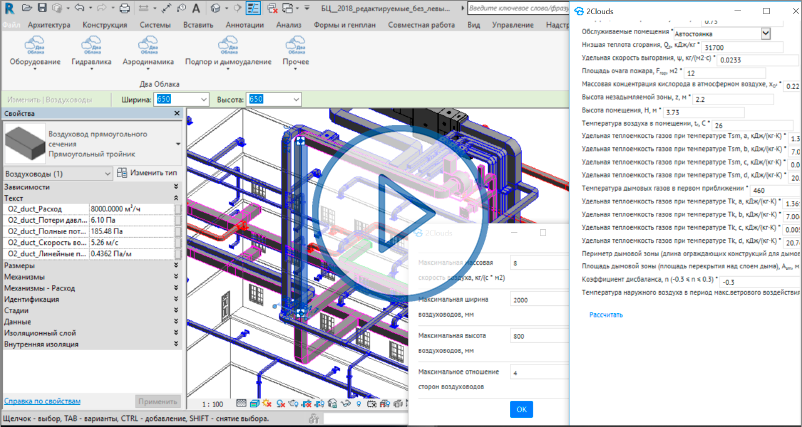The image size is (802, 427).
Task: Open the Анализ ribbon tab
Action: click(x=288, y=25)
